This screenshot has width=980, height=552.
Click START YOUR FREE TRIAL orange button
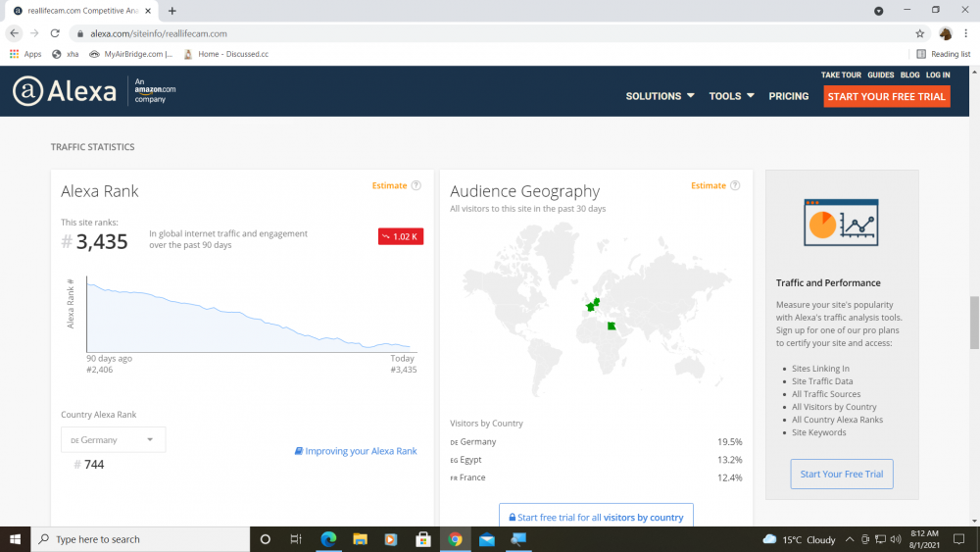pyautogui.click(x=886, y=96)
